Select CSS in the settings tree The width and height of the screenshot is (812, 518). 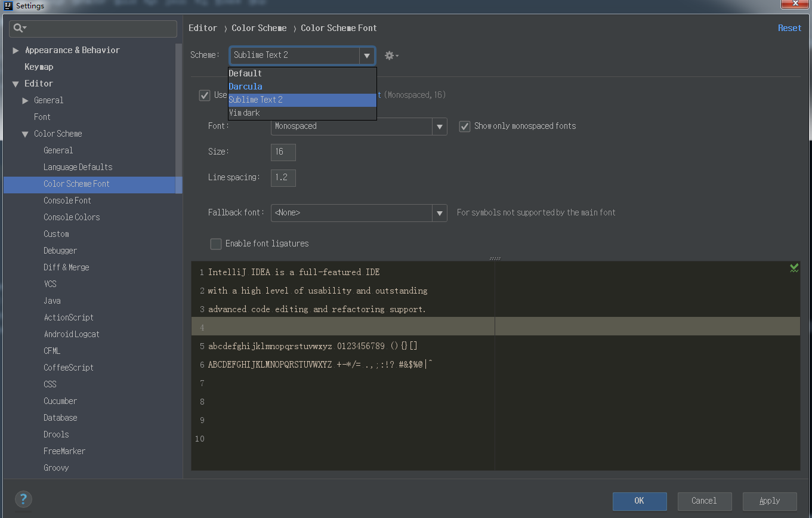point(50,384)
